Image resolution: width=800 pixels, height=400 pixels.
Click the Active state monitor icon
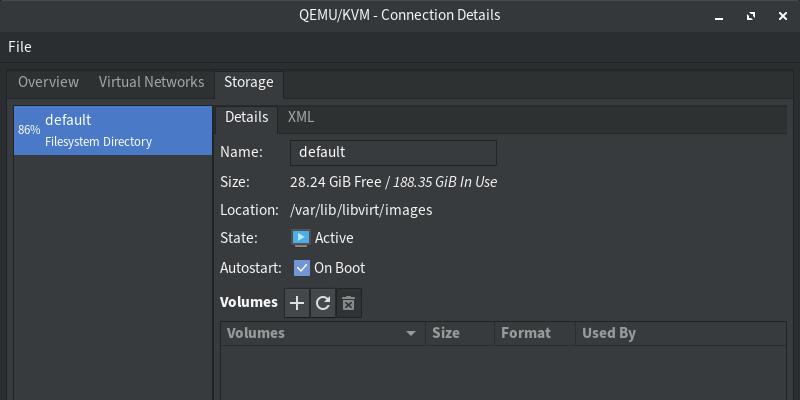[301, 238]
